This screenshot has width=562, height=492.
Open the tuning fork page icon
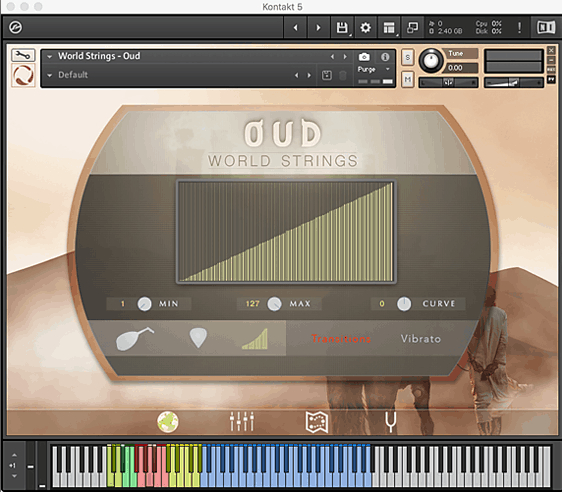[x=391, y=422]
